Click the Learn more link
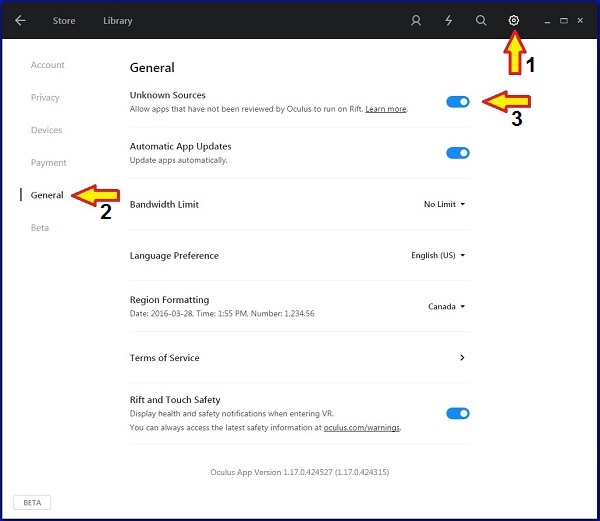 coord(386,109)
